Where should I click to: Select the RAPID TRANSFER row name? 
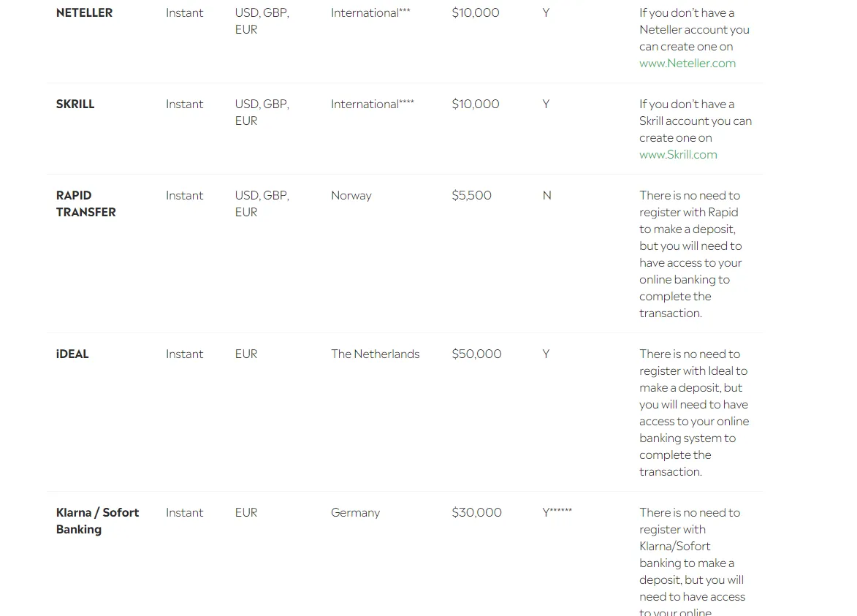[x=85, y=203]
